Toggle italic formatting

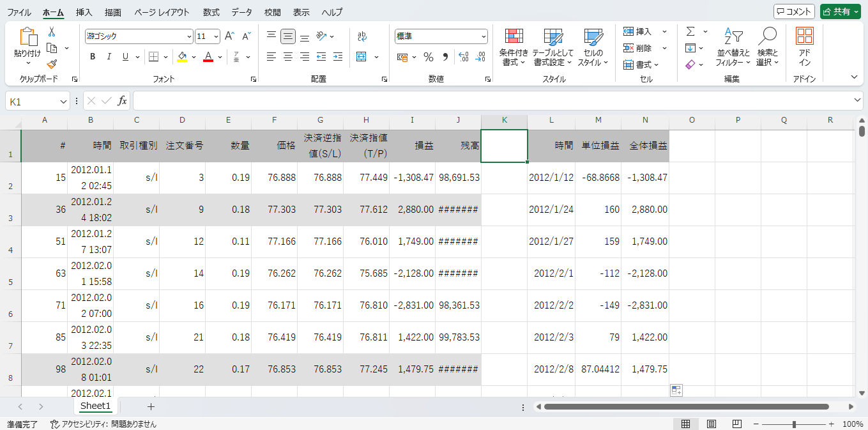pos(109,57)
